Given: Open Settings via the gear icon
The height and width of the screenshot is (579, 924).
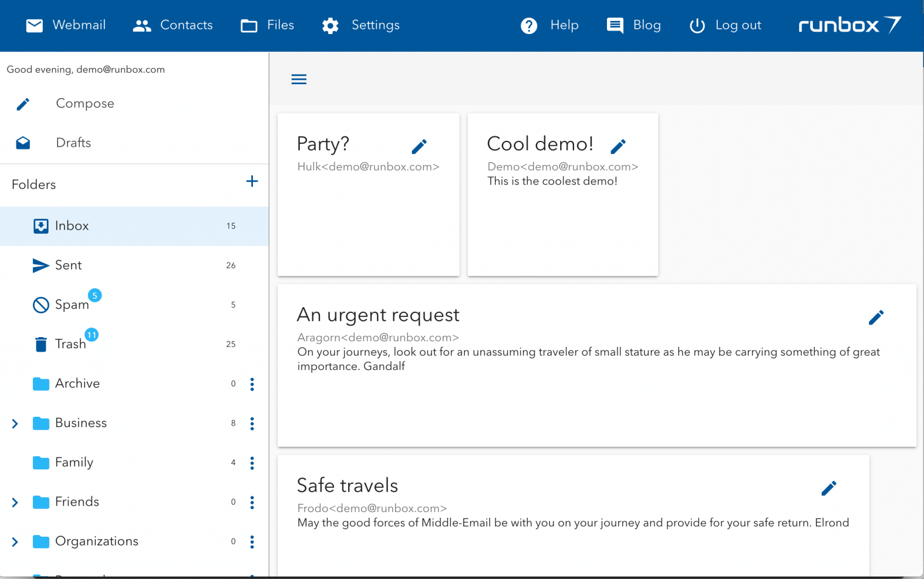Looking at the screenshot, I should (330, 25).
